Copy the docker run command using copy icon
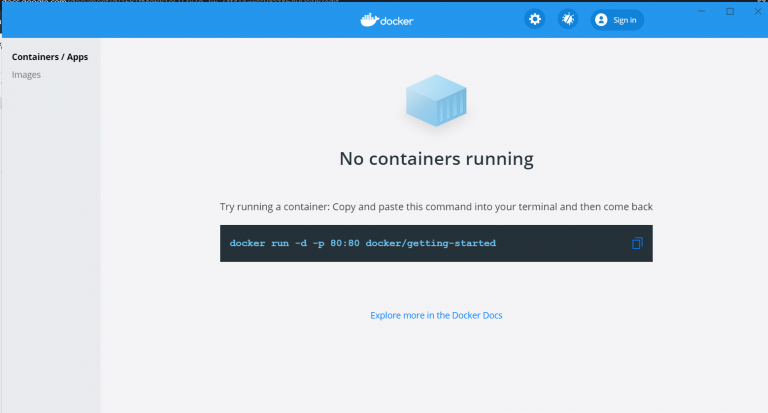Image resolution: width=768 pixels, height=413 pixels. [x=637, y=243]
